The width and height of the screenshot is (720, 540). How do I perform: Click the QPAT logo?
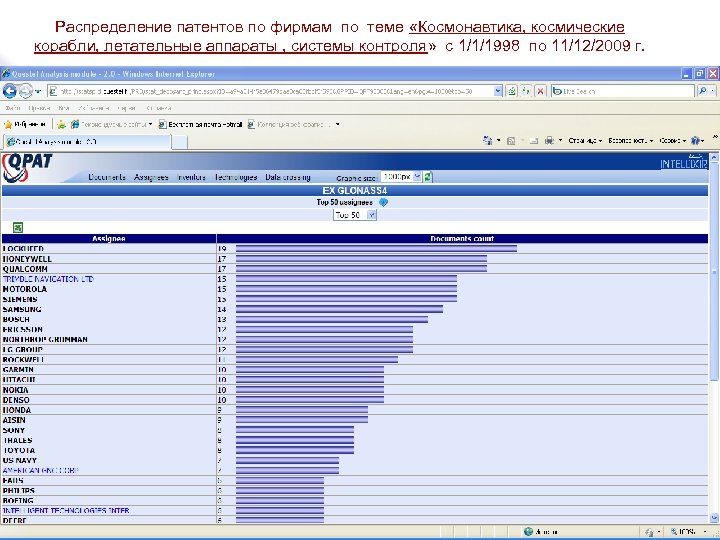27,167
